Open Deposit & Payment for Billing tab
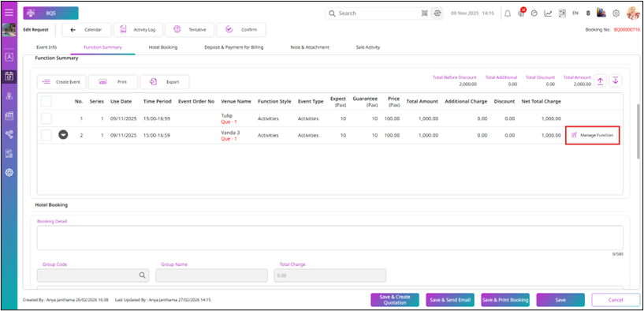This screenshot has width=644, height=311. pos(233,47)
